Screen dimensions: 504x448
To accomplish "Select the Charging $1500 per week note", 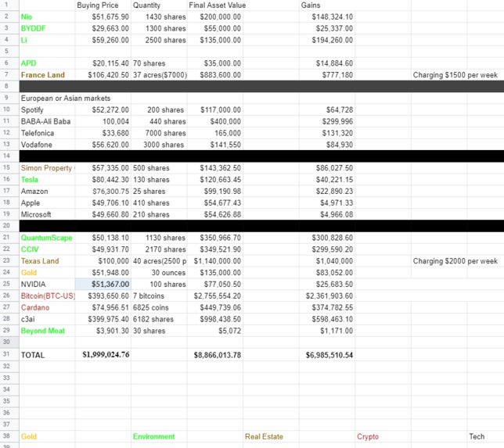I will tap(455, 75).
